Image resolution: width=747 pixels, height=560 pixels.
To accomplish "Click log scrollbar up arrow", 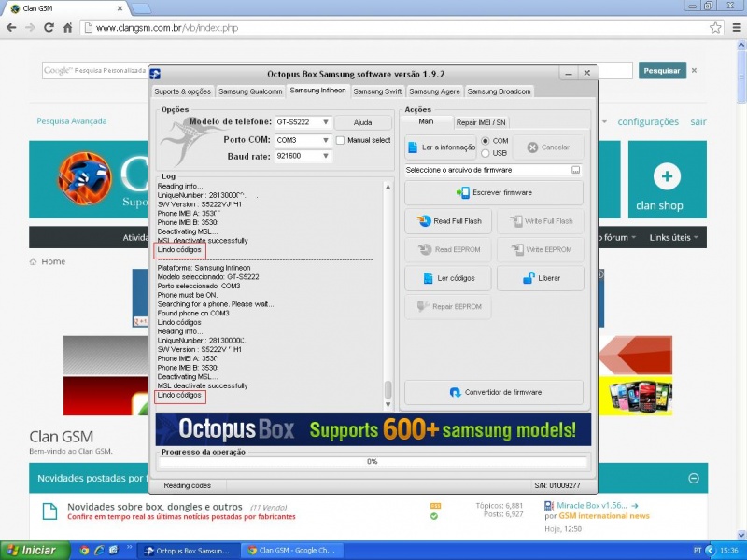I will pyautogui.click(x=388, y=187).
